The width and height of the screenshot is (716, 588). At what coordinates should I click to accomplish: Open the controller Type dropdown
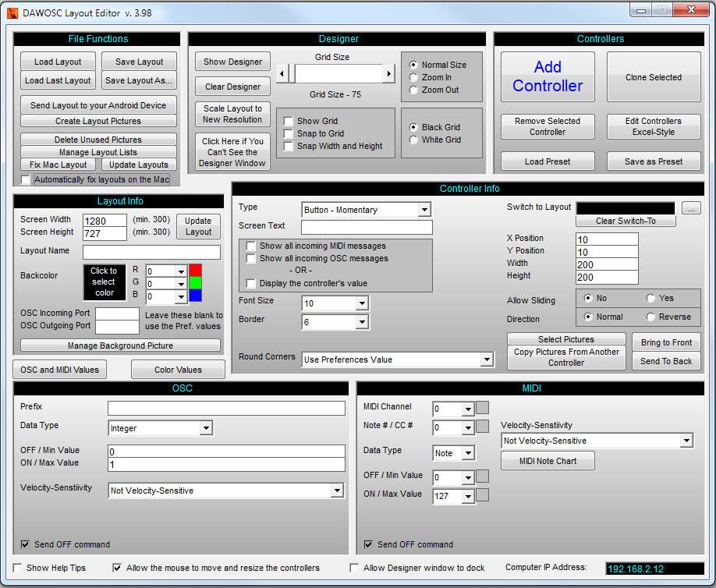click(x=424, y=210)
